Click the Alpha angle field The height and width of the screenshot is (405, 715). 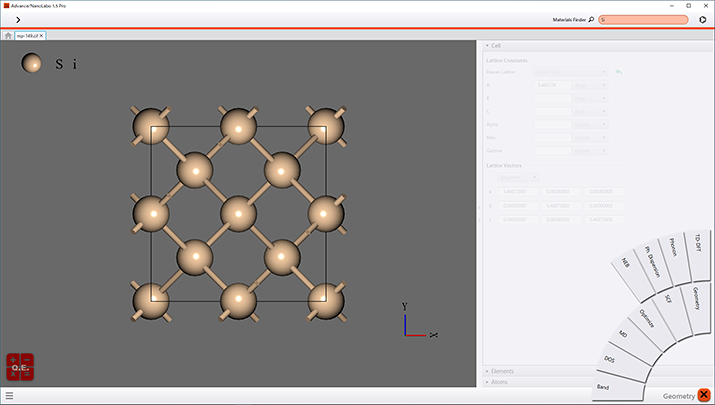552,125
